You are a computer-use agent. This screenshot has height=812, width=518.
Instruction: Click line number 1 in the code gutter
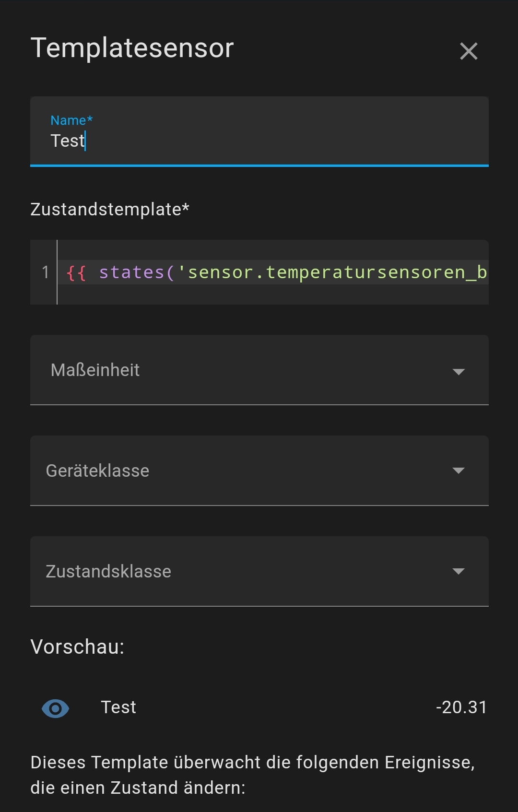coord(46,272)
